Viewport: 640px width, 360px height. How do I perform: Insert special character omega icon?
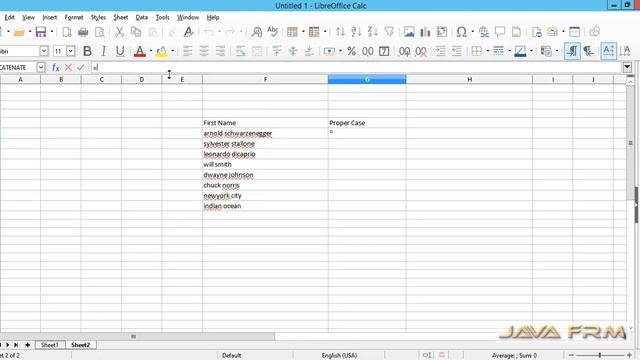462,32
